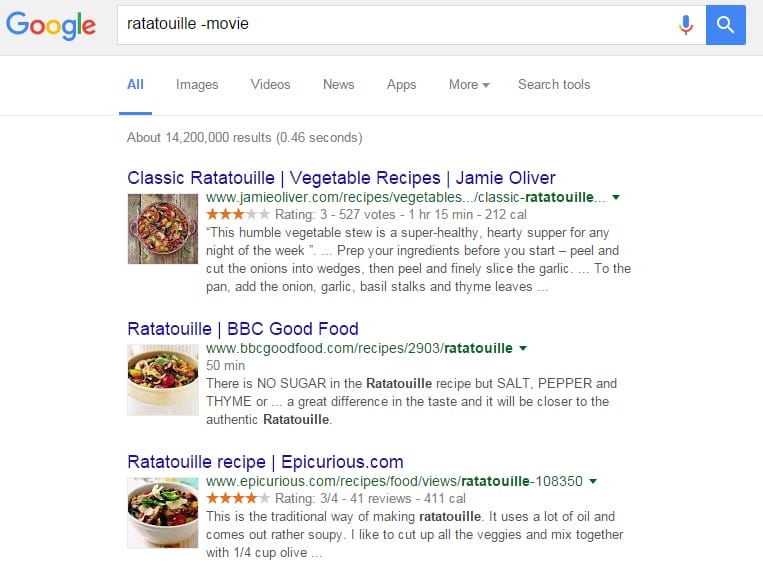Click the Epicurious ratatouille bowl thumbnail
763x573 pixels.
(x=163, y=512)
